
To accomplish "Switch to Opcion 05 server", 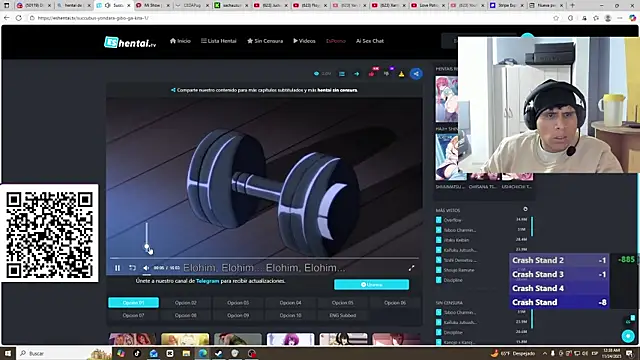I will (342, 303).
